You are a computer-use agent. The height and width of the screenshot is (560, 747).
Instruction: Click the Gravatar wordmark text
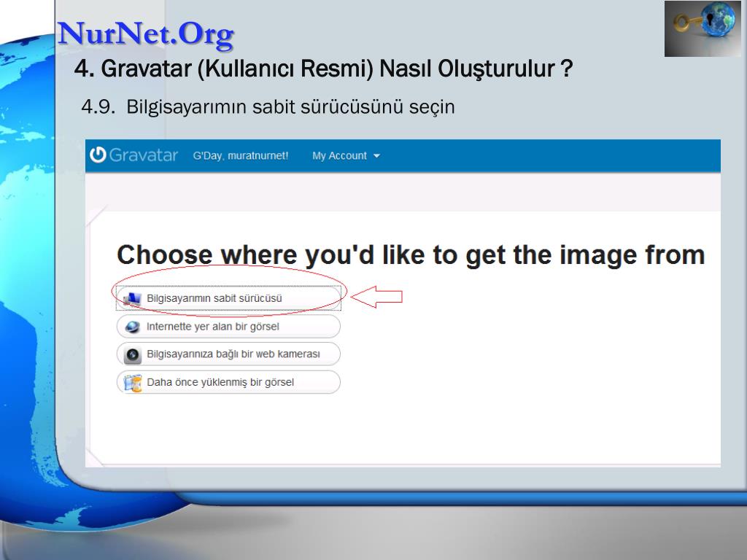tap(144, 155)
